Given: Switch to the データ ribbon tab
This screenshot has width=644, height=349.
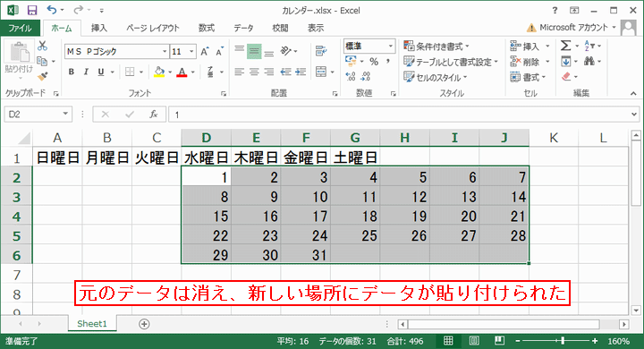Looking at the screenshot, I should [243, 28].
